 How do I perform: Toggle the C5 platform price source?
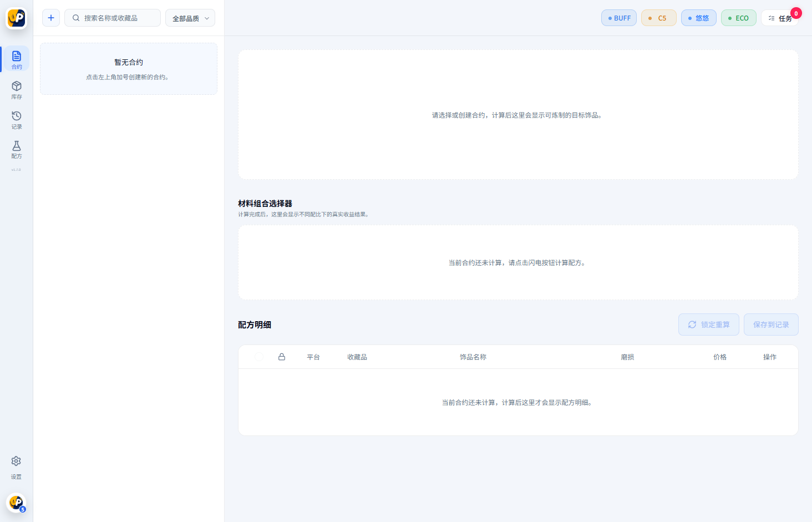tap(658, 18)
